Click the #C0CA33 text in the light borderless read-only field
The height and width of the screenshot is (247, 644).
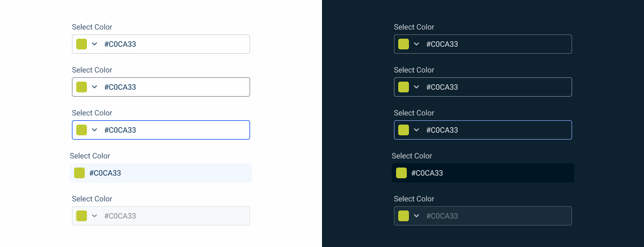click(x=105, y=173)
